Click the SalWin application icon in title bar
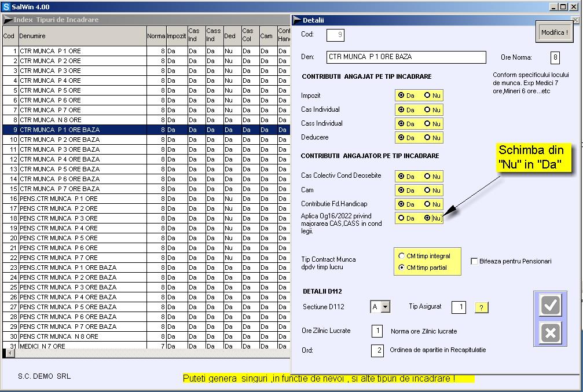583x392 pixels. click(x=6, y=7)
